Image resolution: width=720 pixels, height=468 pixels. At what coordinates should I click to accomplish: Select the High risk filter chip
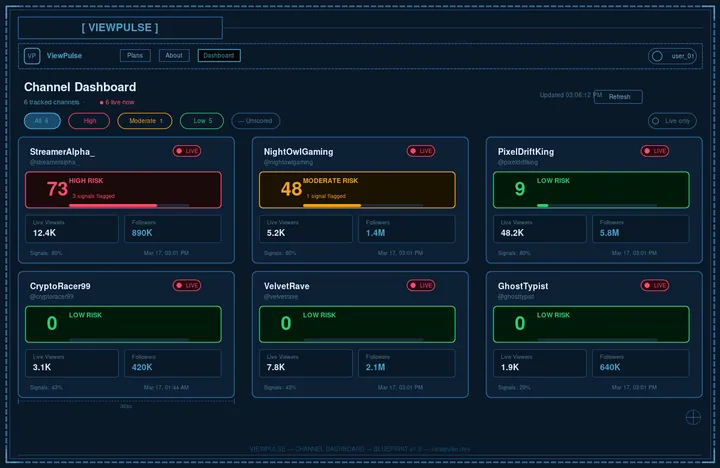[x=90, y=121]
